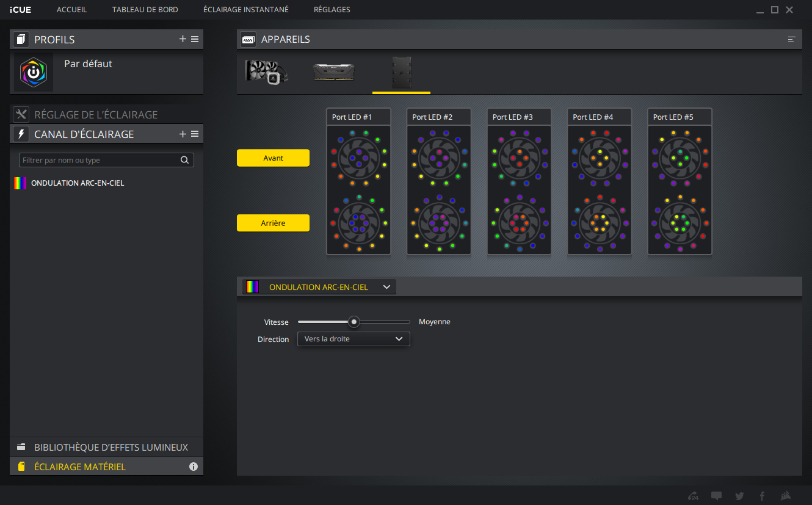Open the Twitter link icon
This screenshot has width=812, height=505.
[739, 496]
